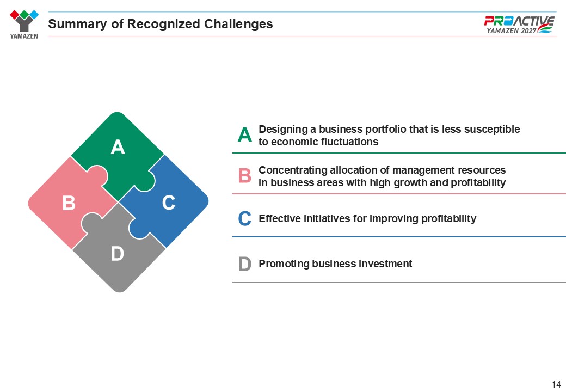Click the Yamazen logo icon

(24, 24)
